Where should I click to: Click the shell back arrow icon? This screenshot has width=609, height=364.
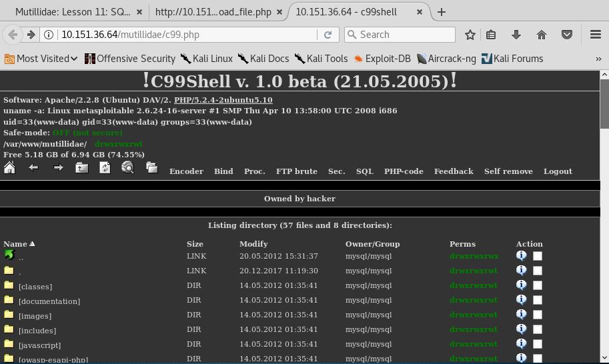pos(33,168)
